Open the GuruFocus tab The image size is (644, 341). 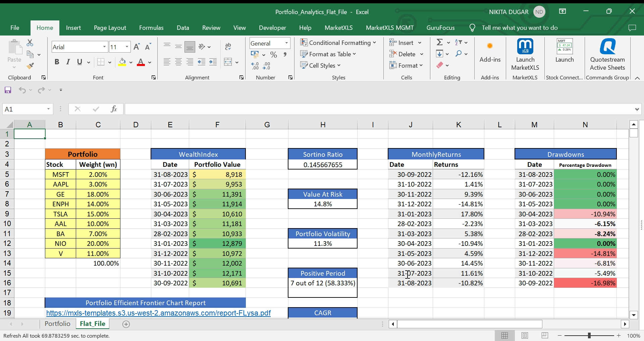click(x=441, y=28)
